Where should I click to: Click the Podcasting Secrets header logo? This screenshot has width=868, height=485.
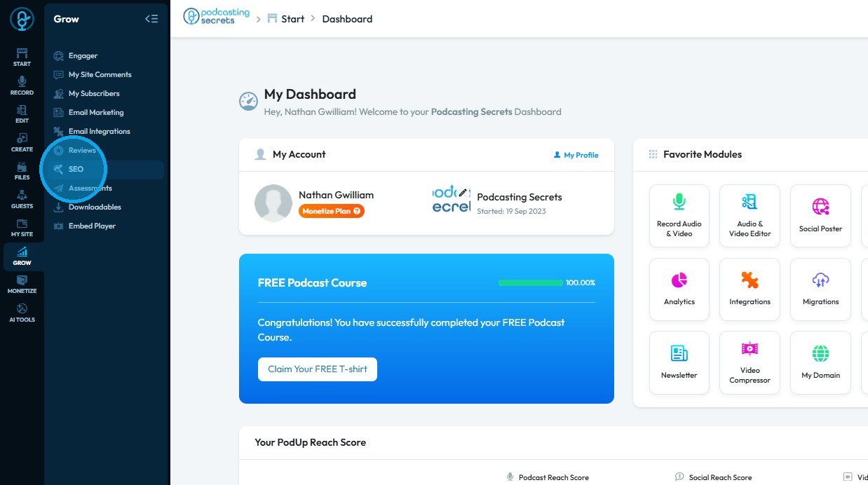[x=216, y=17]
